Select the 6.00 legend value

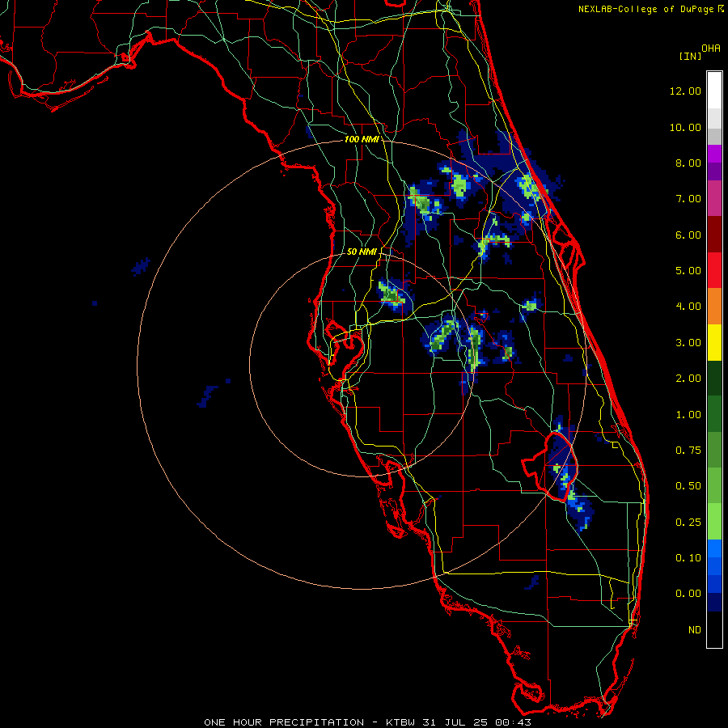tap(688, 235)
